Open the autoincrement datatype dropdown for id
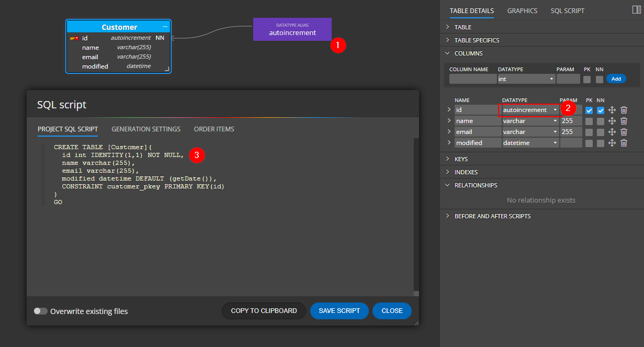Image resolution: width=644 pixels, height=347 pixels. 530,110
